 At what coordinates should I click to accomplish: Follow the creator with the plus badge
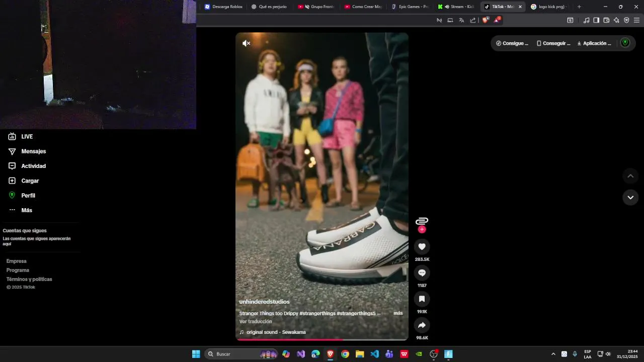422,229
